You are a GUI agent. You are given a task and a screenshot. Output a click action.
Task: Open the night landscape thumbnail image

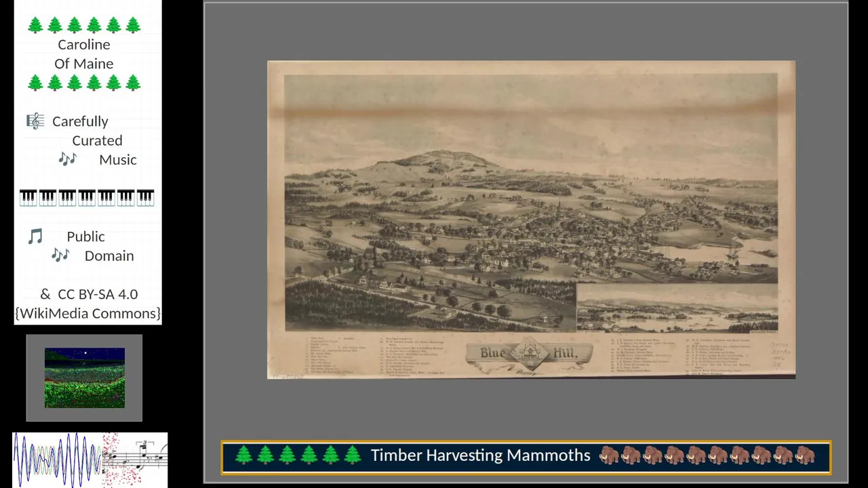tap(85, 378)
